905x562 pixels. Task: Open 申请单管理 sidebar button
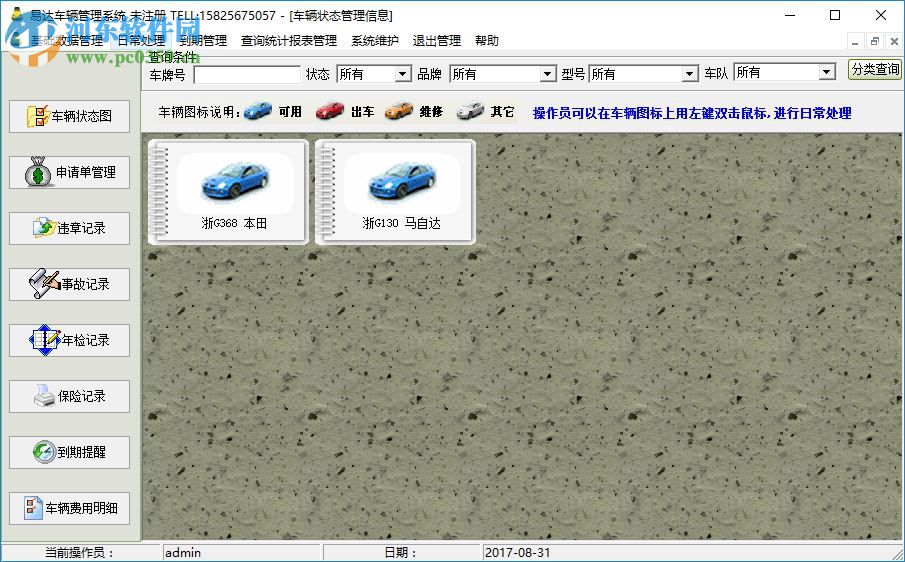click(69, 172)
